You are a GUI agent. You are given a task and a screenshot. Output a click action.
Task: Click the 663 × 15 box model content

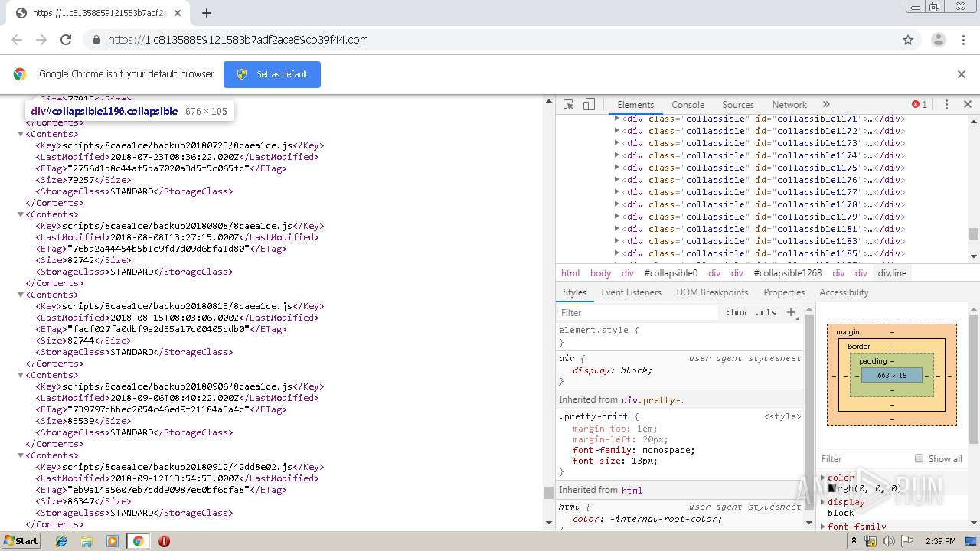(892, 376)
